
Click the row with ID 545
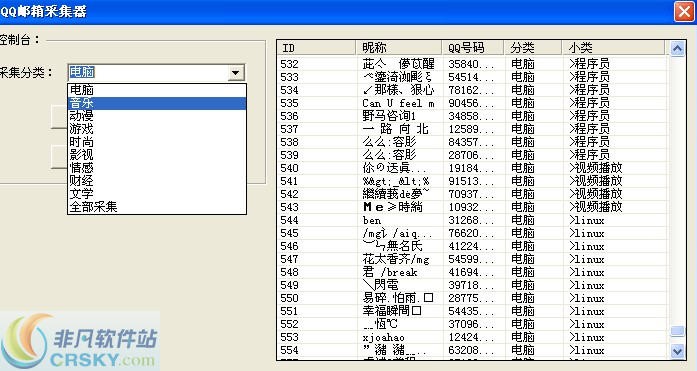coord(472,233)
